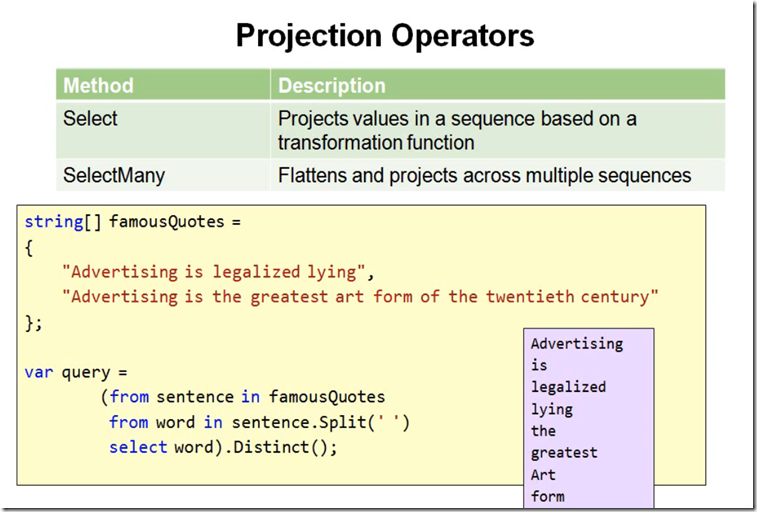Click 'legalized' in the output box
This screenshot has height=512, width=757.
tap(568, 386)
